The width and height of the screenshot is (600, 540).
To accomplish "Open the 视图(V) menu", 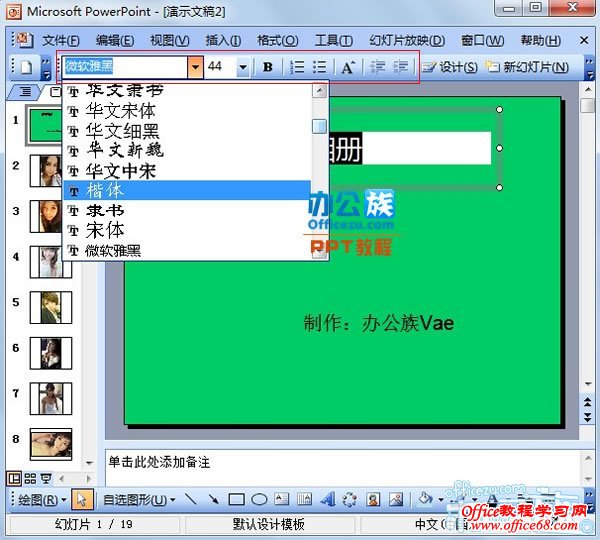I will coord(170,40).
